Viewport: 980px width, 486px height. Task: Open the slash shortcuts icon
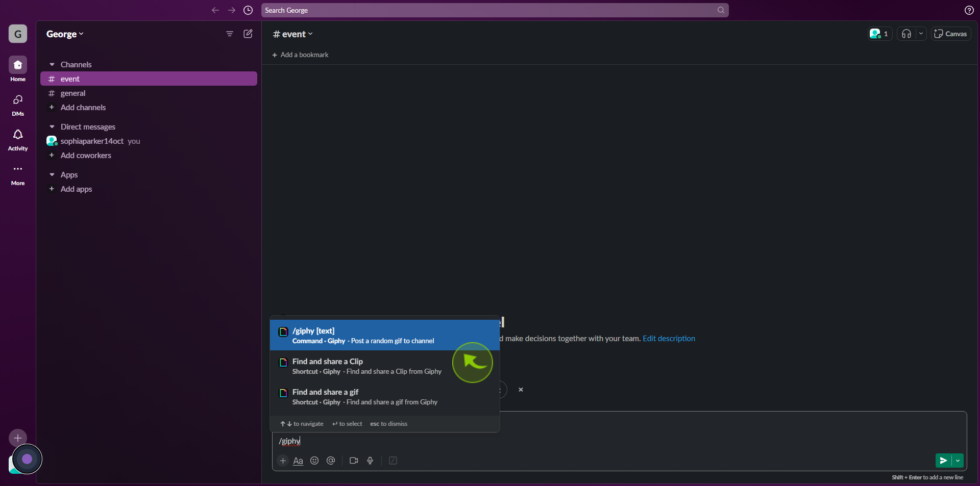pyautogui.click(x=393, y=461)
